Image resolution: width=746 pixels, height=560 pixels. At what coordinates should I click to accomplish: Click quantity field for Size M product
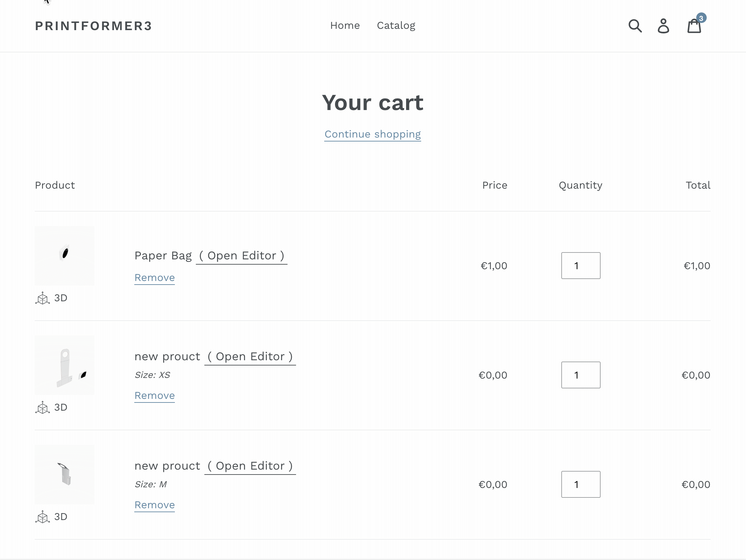[580, 484]
